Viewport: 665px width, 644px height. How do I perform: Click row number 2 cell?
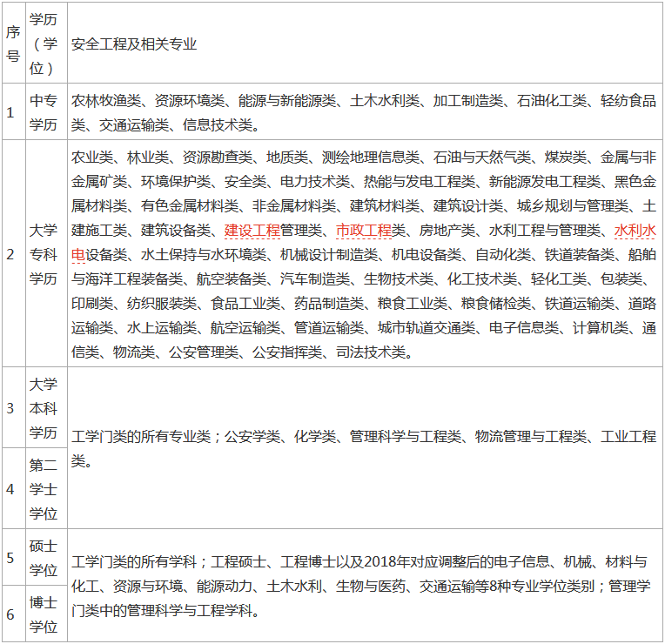point(12,255)
